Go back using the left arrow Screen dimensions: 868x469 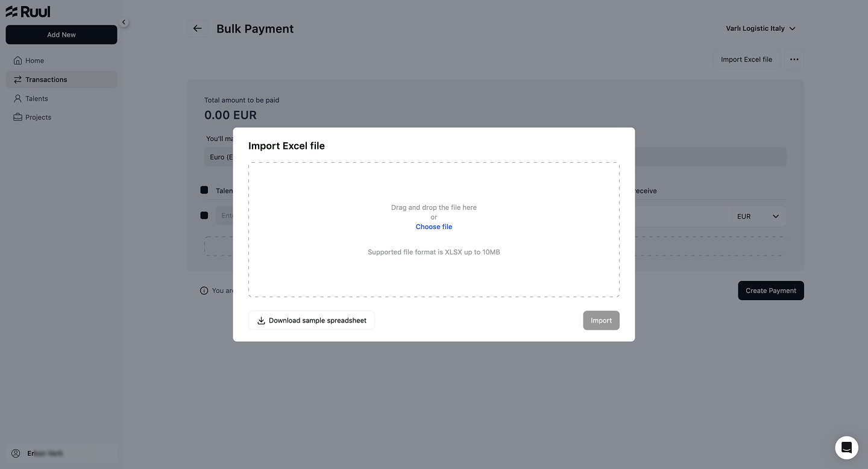[x=197, y=28]
